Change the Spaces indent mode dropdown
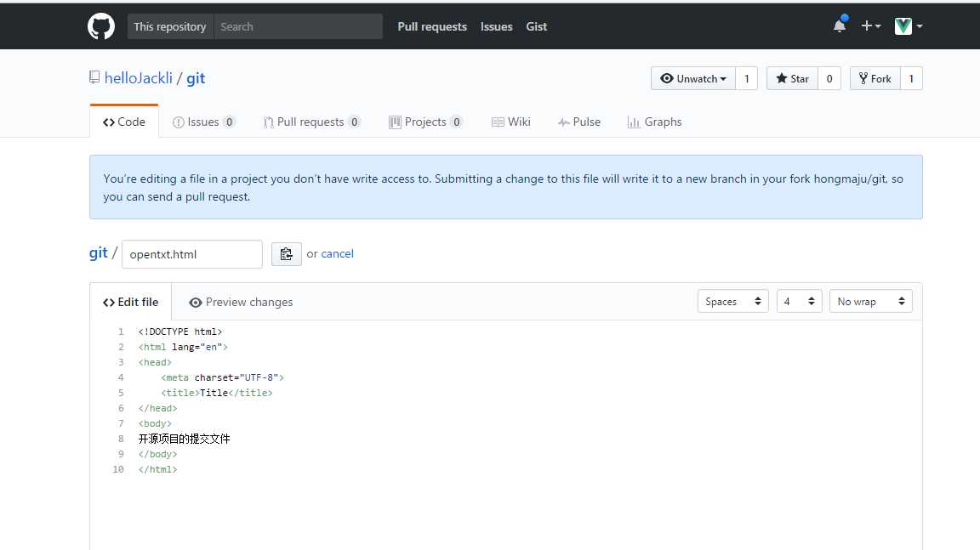 (x=732, y=302)
